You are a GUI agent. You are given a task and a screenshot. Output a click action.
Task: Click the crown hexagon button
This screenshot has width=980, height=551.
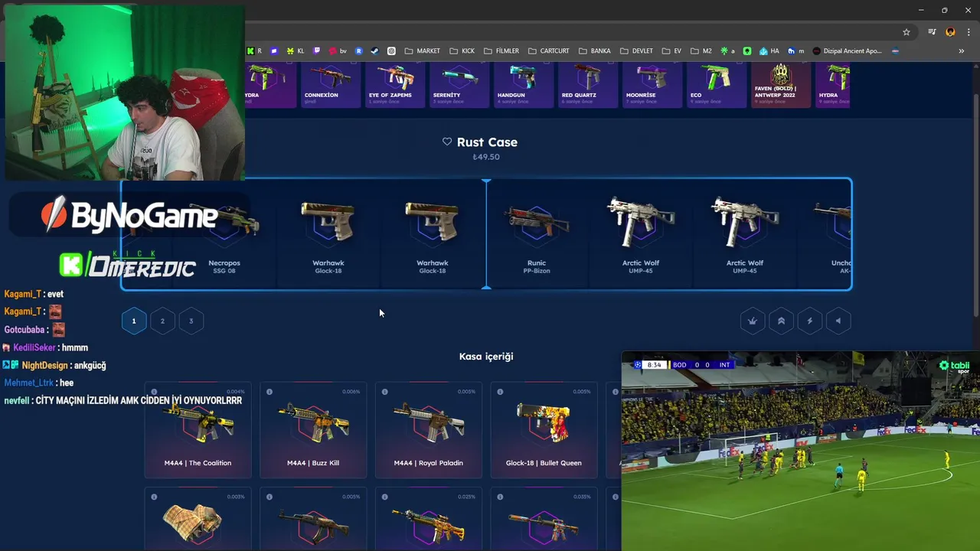753,321
